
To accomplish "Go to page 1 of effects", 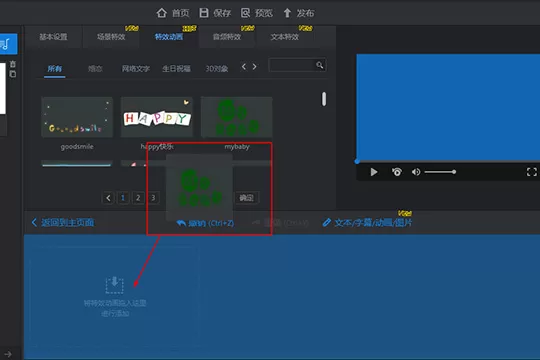I will click(123, 198).
